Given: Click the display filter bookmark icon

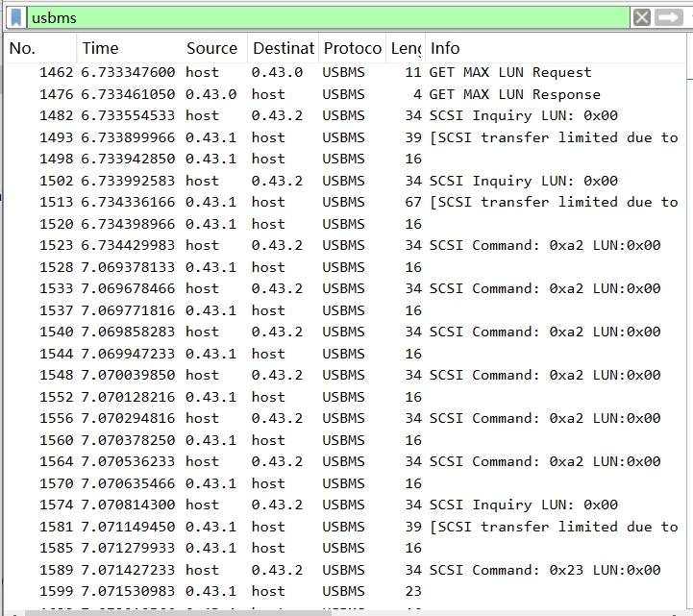Looking at the screenshot, I should click(16, 17).
